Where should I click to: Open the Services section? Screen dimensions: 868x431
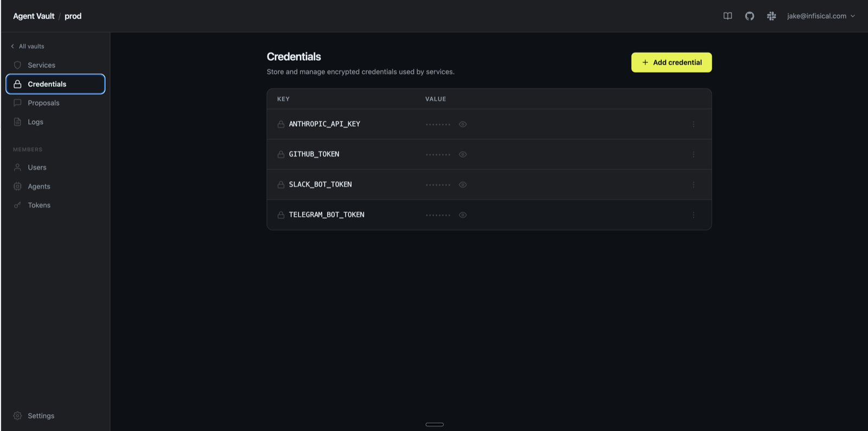55,65
